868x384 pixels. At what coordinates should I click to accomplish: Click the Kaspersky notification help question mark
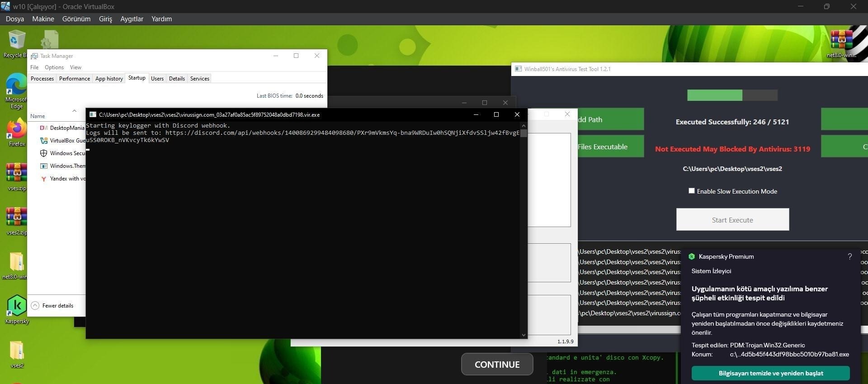849,256
